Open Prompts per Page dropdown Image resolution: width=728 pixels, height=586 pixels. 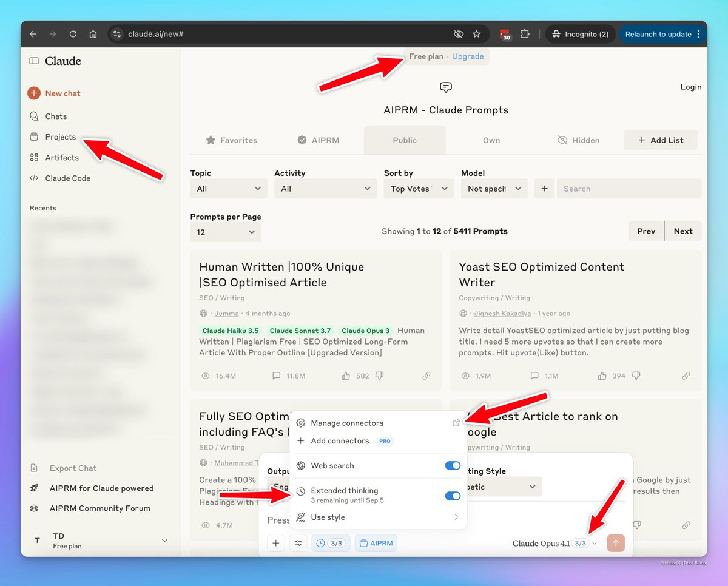pos(226,232)
